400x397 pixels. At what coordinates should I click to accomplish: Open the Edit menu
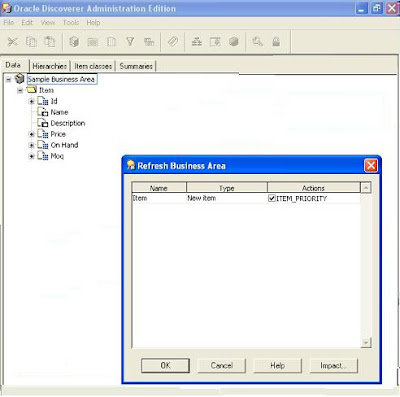tap(27, 23)
